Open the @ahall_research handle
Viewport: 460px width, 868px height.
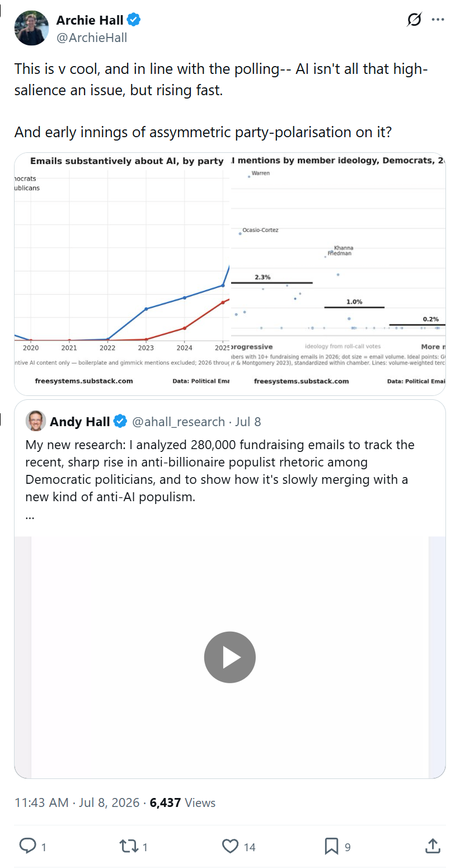pyautogui.click(x=178, y=422)
